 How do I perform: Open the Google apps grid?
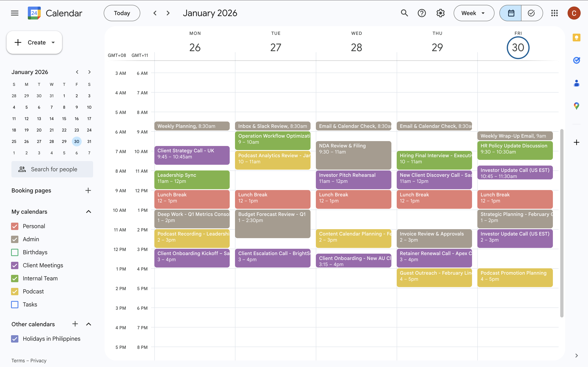(x=555, y=13)
